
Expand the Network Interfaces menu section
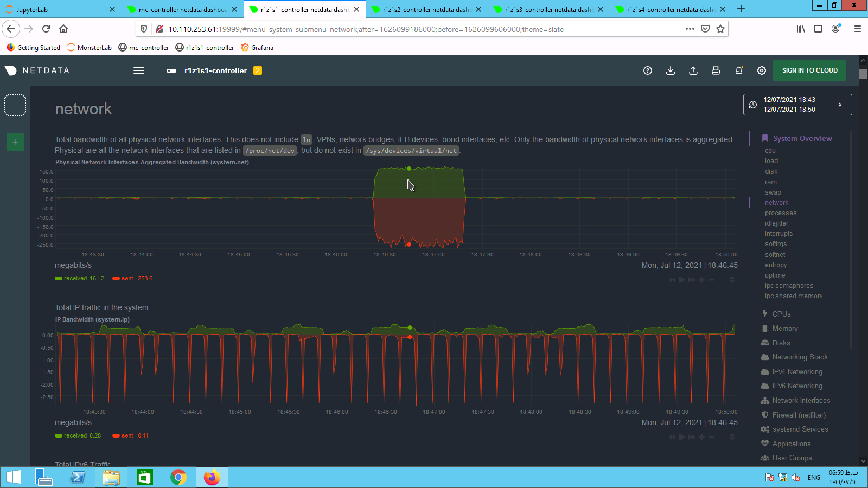coord(801,400)
